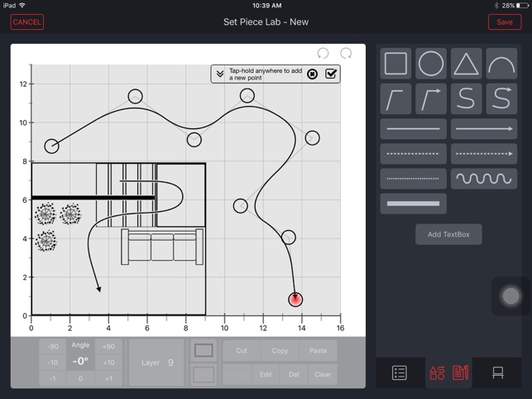Pick the dashed line tool
Viewport: 532px width, 399px height.
(x=413, y=154)
